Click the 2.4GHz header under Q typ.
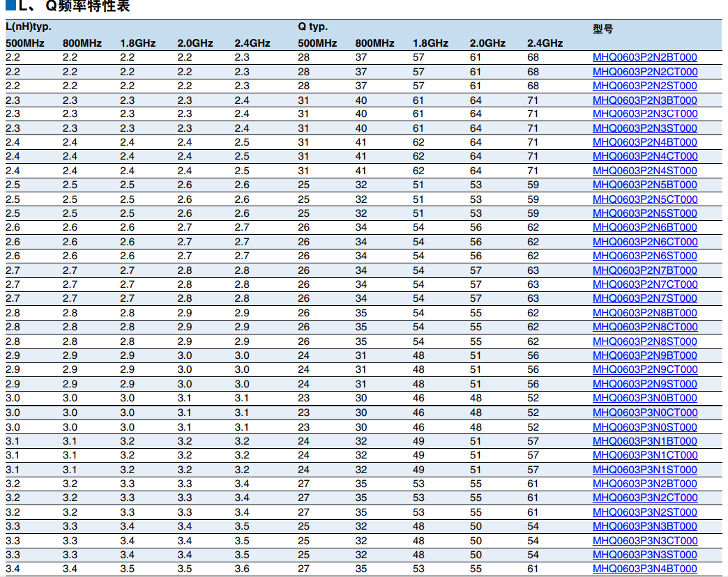This screenshot has width=728, height=577. [545, 43]
